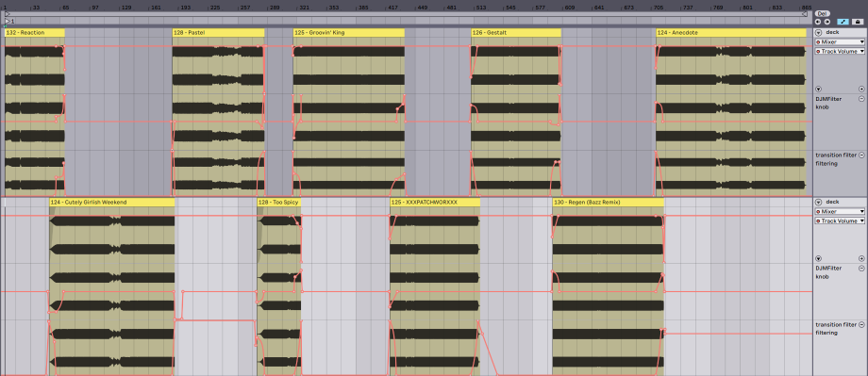
Task: Open Track Volume control chooser on upper deck
Action: click(839, 51)
